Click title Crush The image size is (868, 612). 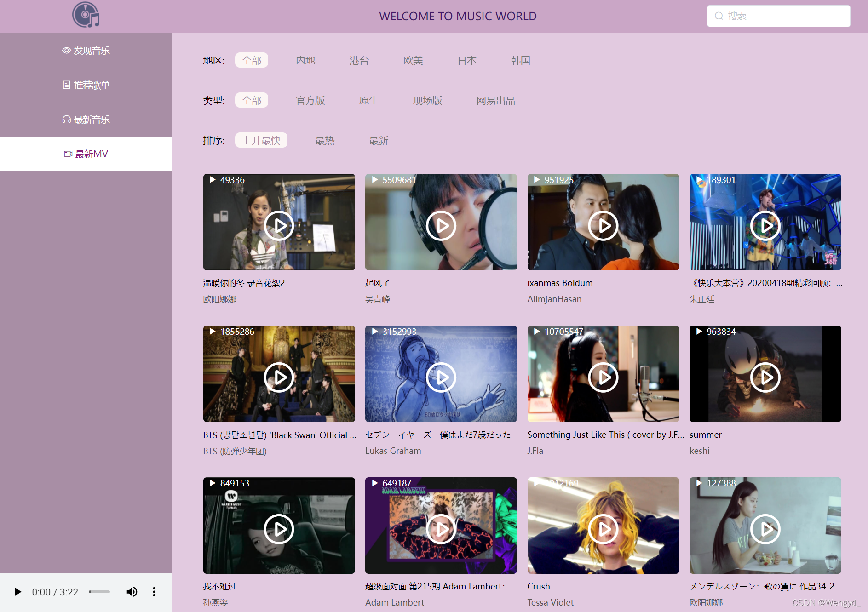539,587
